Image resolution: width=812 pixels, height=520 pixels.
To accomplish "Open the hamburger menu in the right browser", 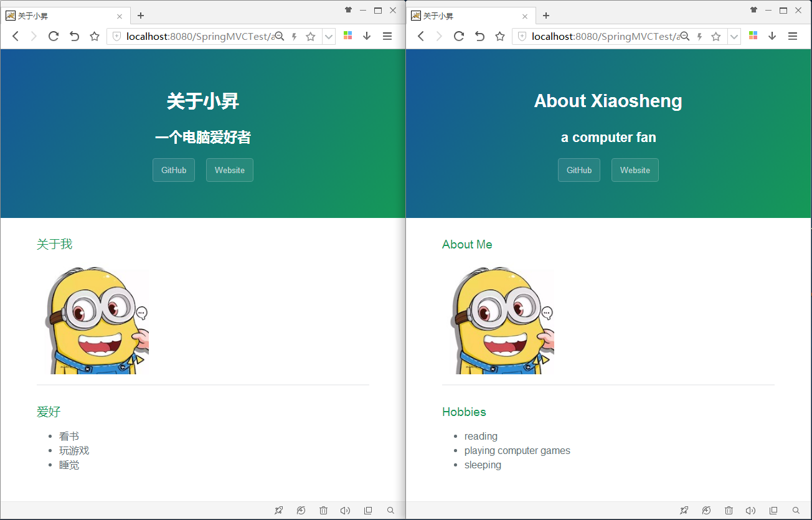I will tap(793, 36).
